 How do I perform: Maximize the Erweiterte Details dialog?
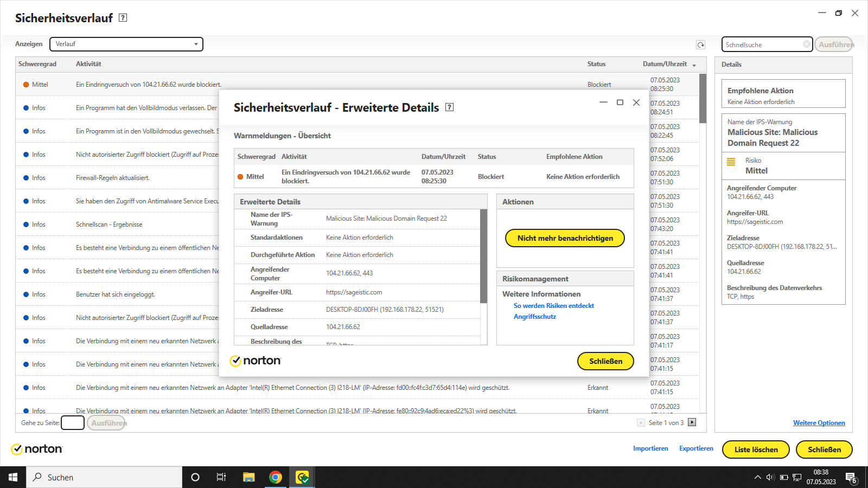620,102
